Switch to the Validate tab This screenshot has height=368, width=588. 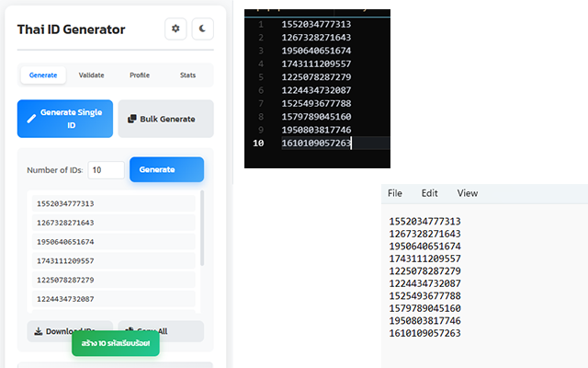point(91,75)
